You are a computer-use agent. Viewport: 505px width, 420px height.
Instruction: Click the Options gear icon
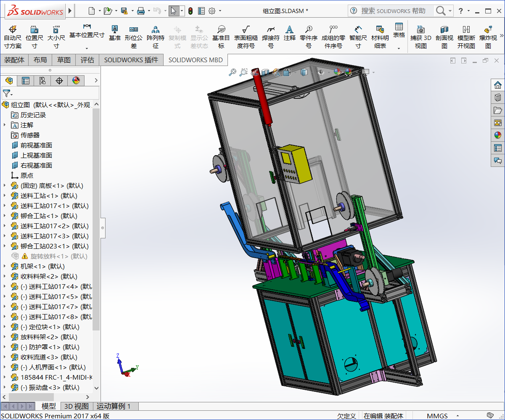[x=212, y=11]
